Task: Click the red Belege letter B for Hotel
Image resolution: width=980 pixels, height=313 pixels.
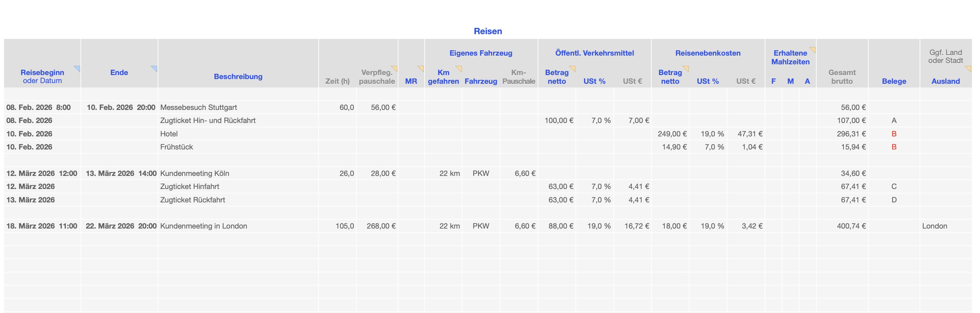Action: tap(894, 134)
